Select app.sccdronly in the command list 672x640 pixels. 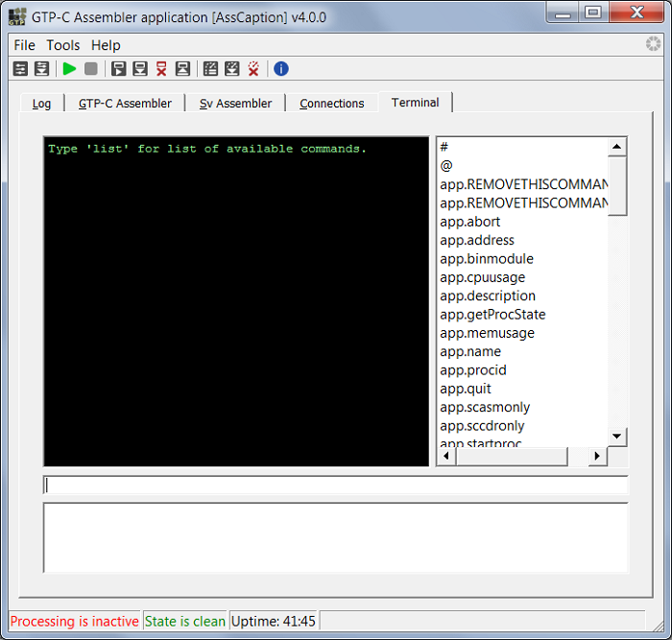click(x=524, y=425)
